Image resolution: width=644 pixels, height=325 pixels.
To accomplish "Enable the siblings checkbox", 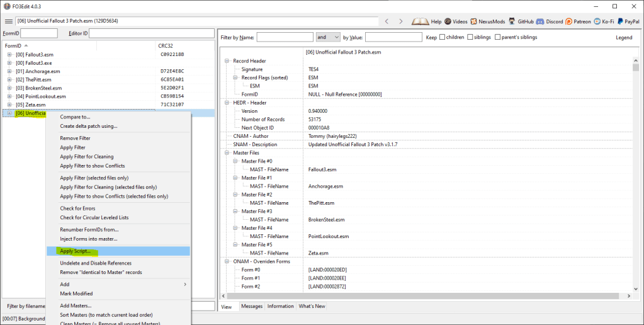I will pyautogui.click(x=470, y=37).
